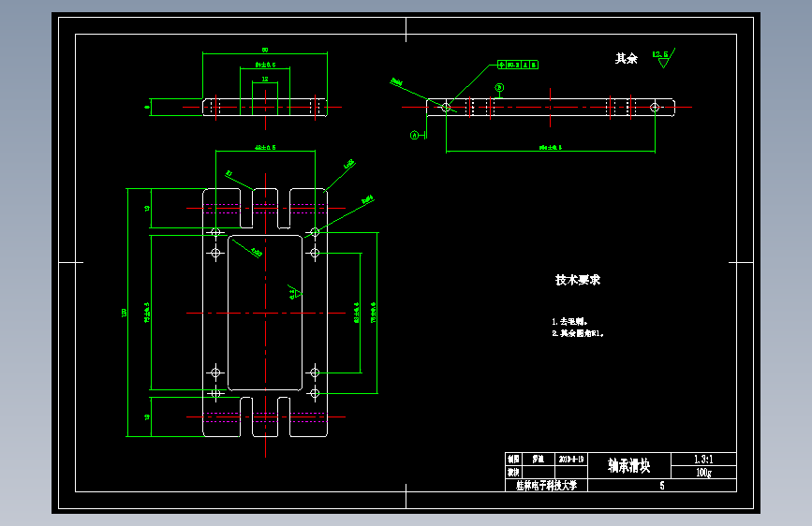Select the 12.5 surface roughness symbol

[x=664, y=58]
